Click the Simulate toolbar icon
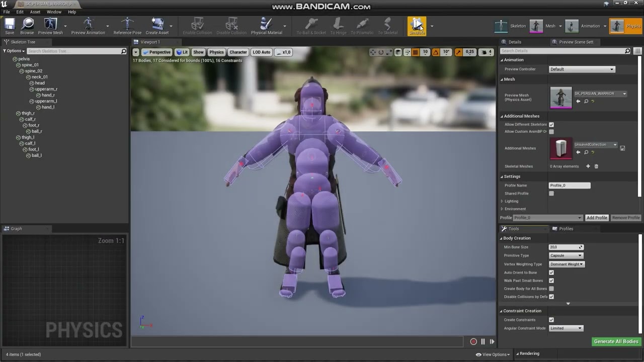This screenshot has height=362, width=644. (417, 26)
